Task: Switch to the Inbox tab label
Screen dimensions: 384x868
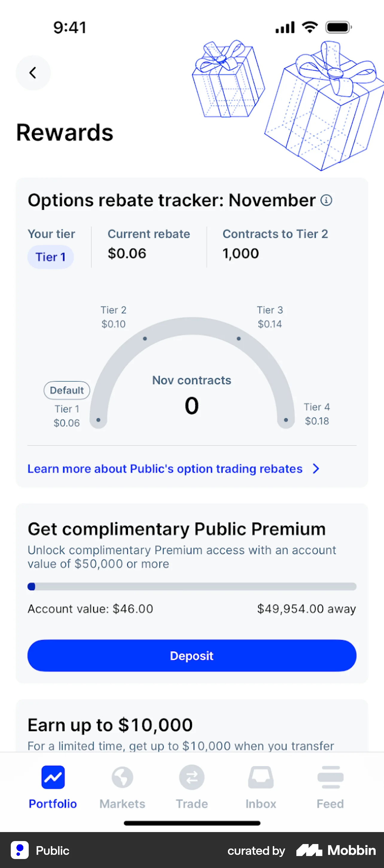Action: tap(261, 804)
